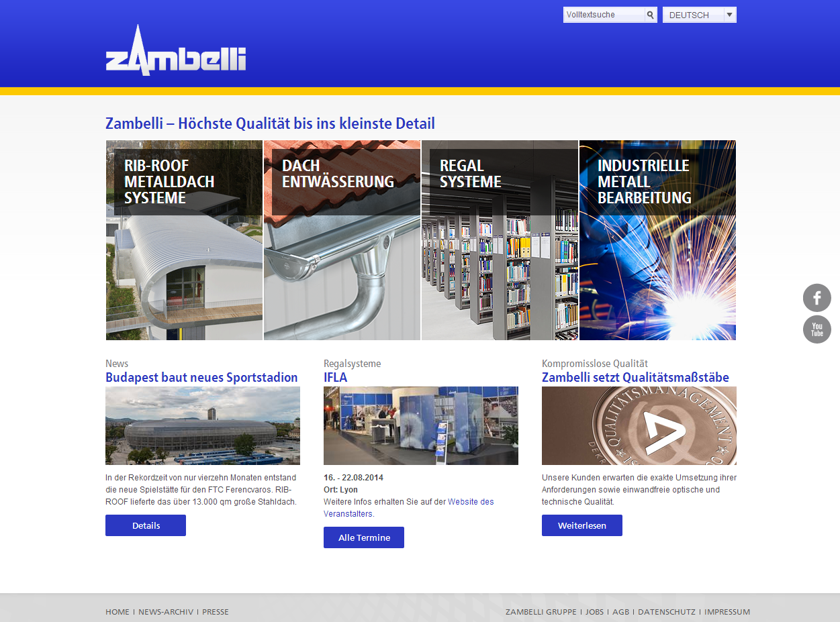Image resolution: width=840 pixels, height=622 pixels.
Task: Click the date text '16. - 22.08.2014'
Action: (x=353, y=478)
